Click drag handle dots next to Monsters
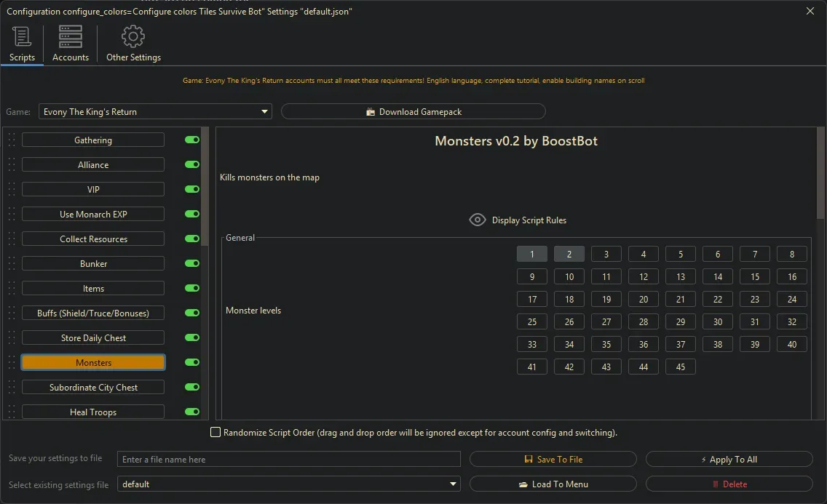Viewport: 827px width, 504px height. pos(12,362)
